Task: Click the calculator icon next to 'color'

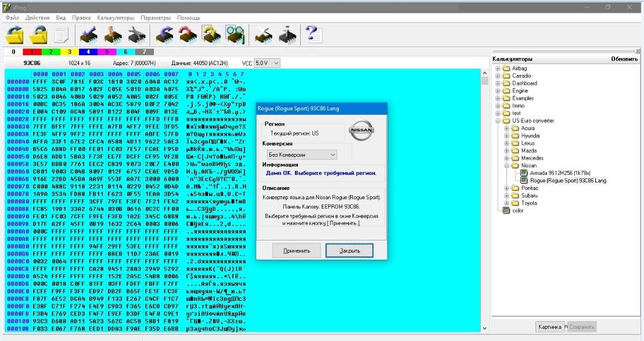Action: click(x=506, y=210)
